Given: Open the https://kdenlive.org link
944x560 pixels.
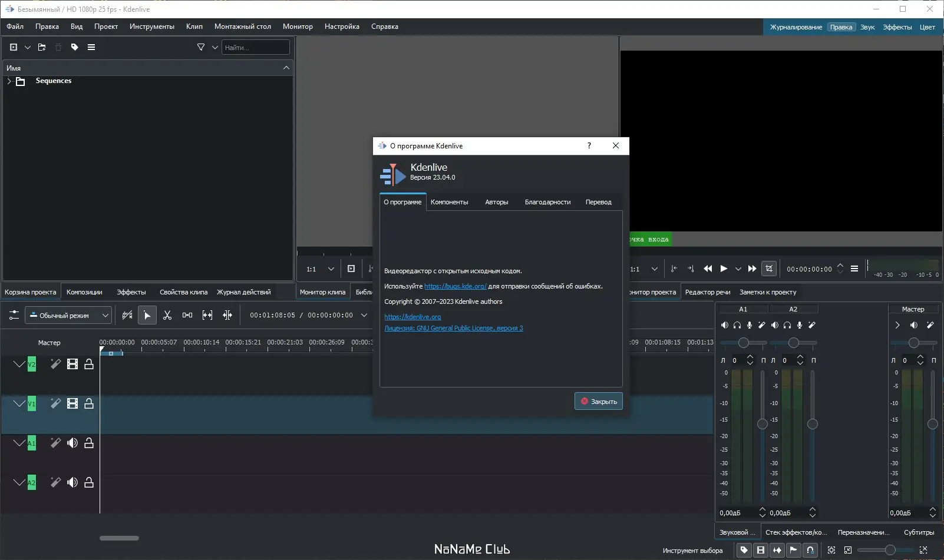Looking at the screenshot, I should pyautogui.click(x=412, y=317).
